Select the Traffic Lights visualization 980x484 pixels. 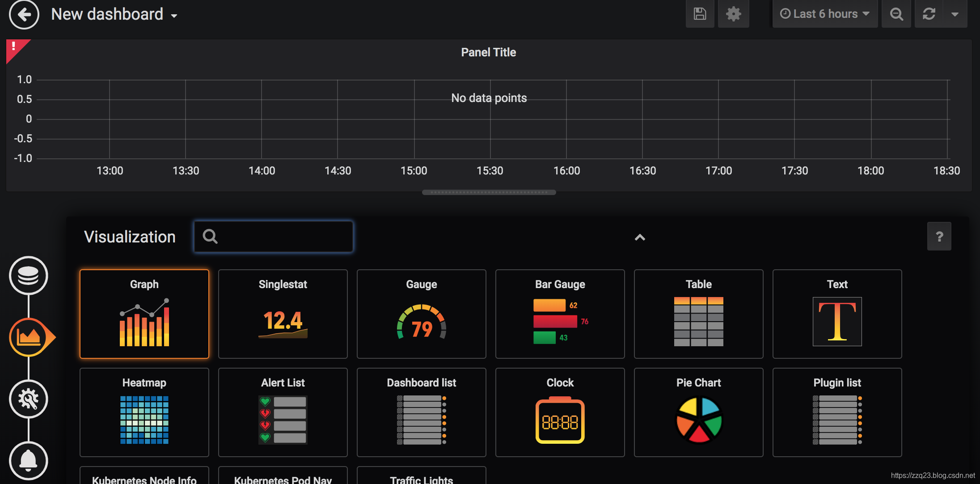point(422,476)
